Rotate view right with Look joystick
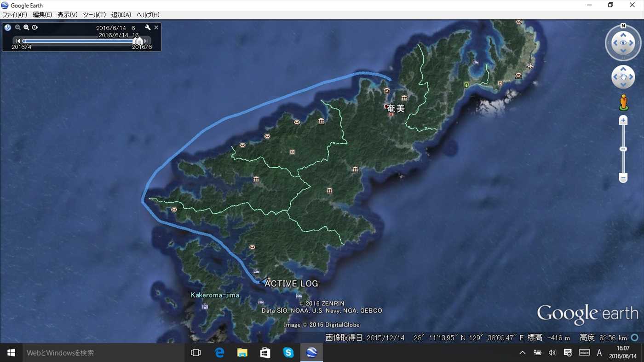644x362 pixels. click(632, 43)
